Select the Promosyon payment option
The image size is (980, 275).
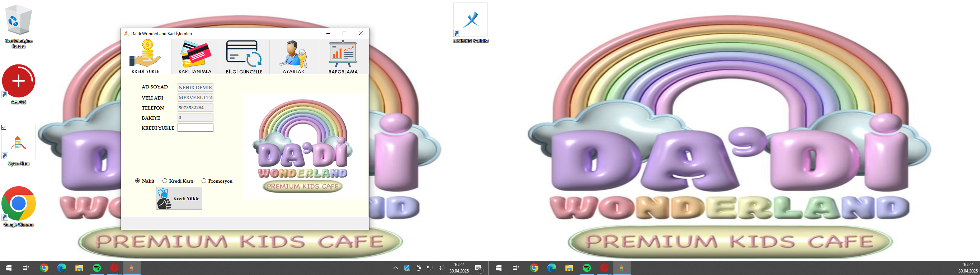(x=204, y=181)
